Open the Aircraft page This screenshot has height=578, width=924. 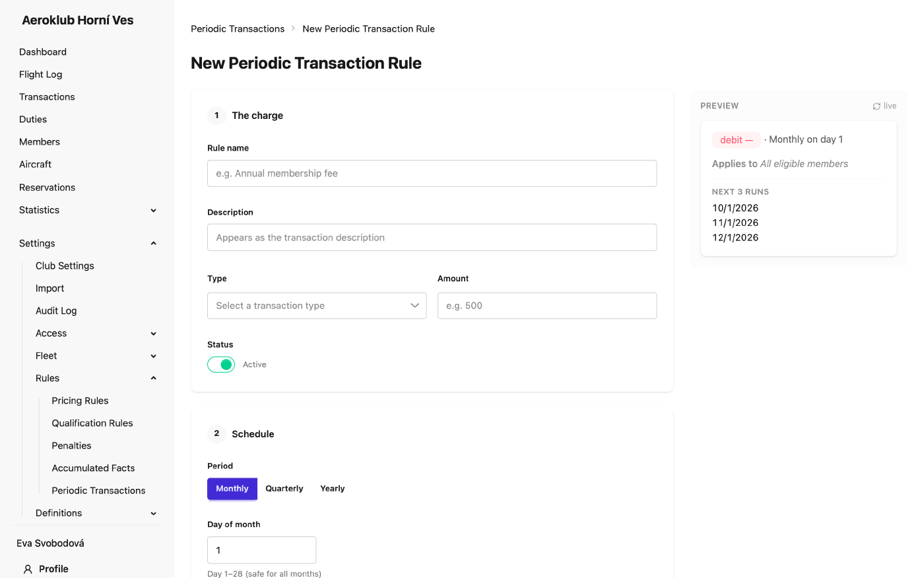click(36, 164)
